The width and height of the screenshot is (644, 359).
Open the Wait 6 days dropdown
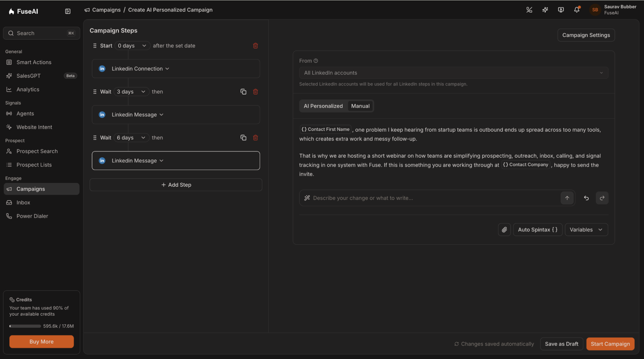click(x=131, y=138)
